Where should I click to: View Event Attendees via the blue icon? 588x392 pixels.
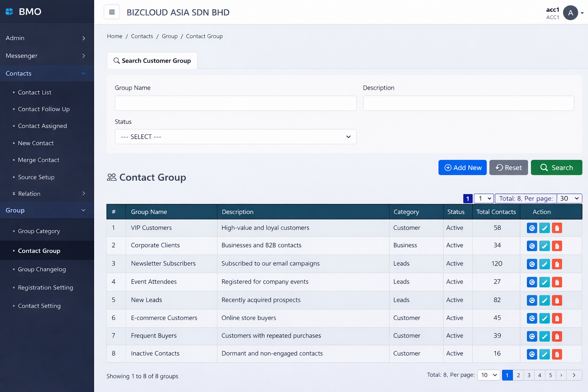pyautogui.click(x=532, y=282)
